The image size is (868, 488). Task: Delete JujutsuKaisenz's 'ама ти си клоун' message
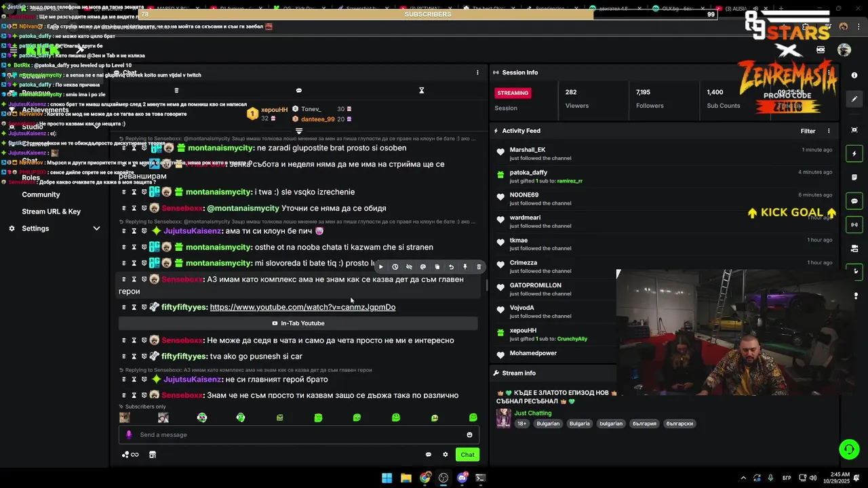123,231
